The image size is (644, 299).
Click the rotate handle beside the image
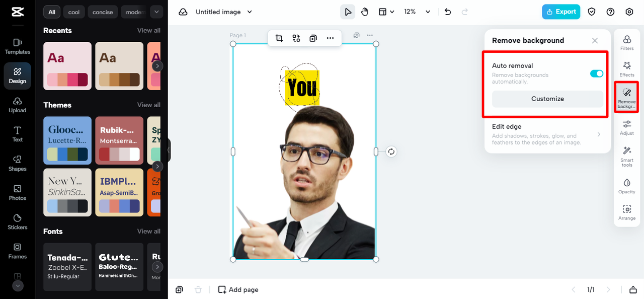click(391, 152)
